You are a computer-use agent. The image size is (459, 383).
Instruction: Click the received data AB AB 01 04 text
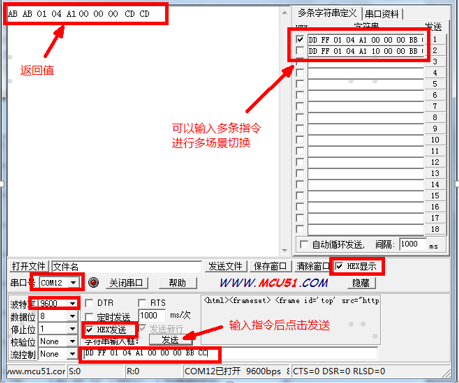(x=78, y=14)
